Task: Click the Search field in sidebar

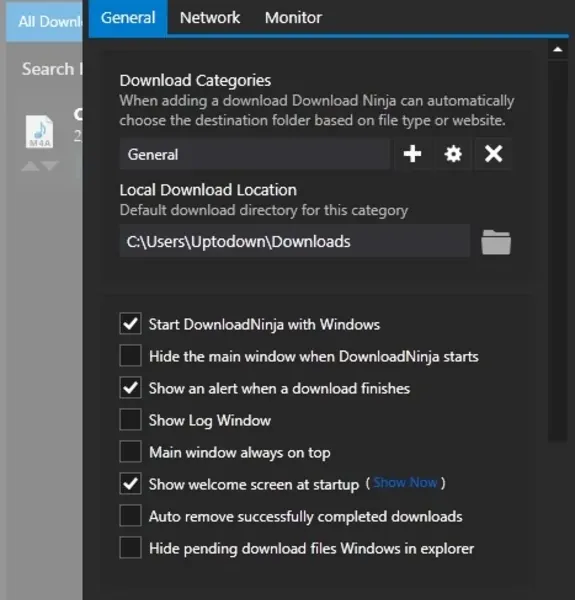Action: [x=52, y=69]
